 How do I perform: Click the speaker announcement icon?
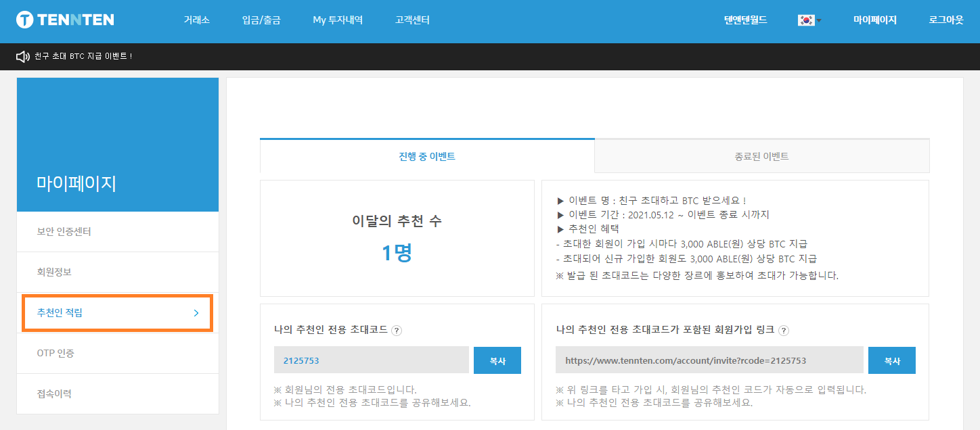(x=23, y=56)
